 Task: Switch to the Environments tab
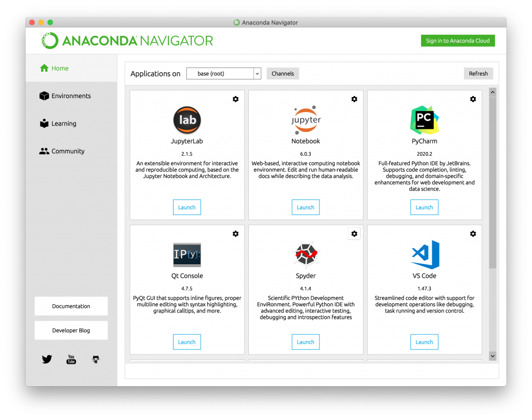click(71, 96)
